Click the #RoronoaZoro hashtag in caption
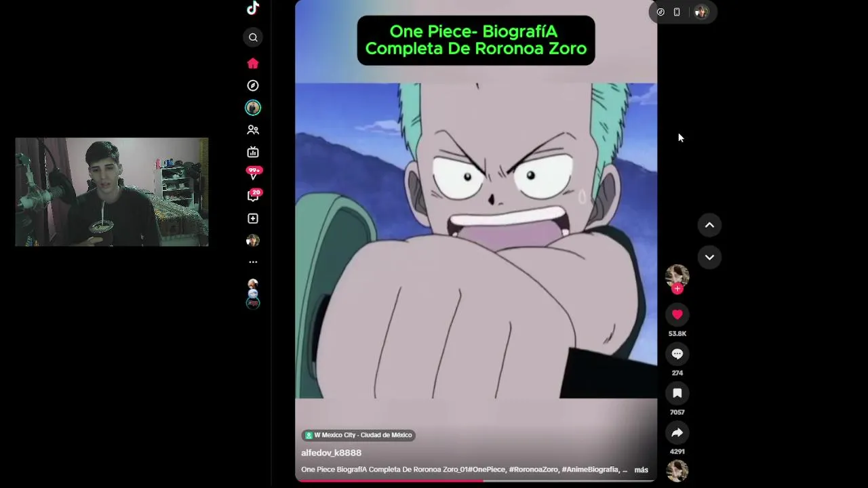 (x=533, y=470)
